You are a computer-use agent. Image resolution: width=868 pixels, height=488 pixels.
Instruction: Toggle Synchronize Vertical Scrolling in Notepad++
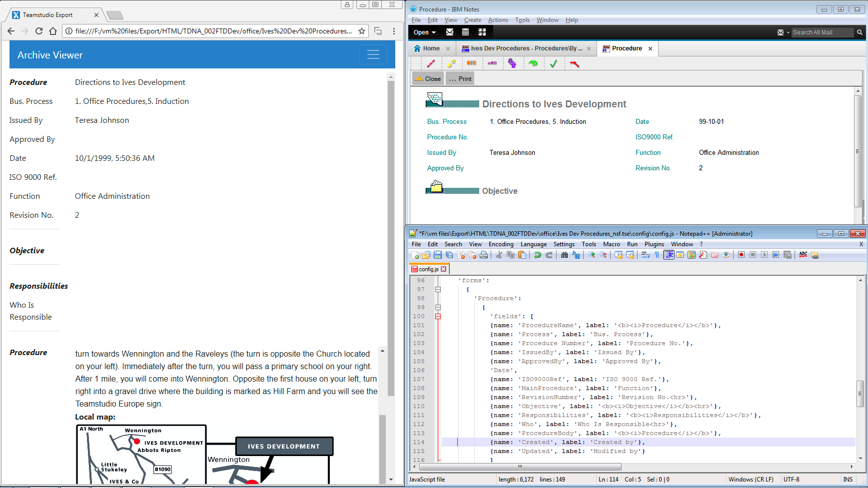click(x=618, y=255)
